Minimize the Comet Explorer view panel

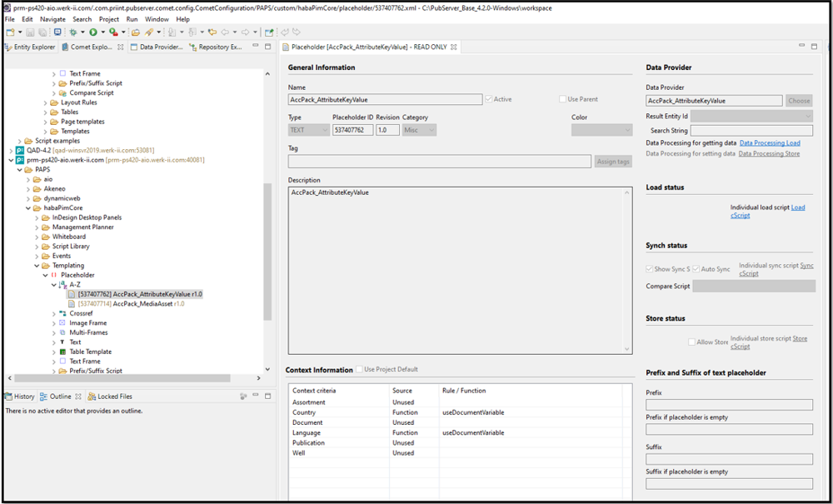(x=256, y=47)
